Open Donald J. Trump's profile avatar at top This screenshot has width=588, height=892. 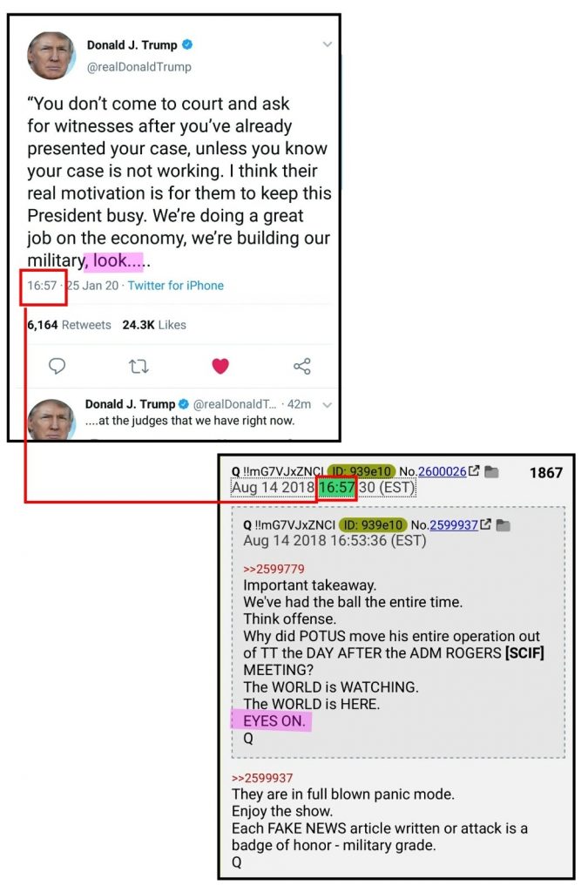click(51, 55)
